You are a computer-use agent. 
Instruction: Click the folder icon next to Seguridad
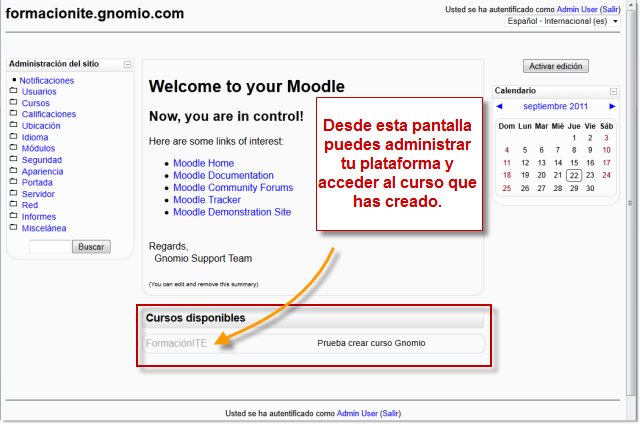tap(13, 160)
